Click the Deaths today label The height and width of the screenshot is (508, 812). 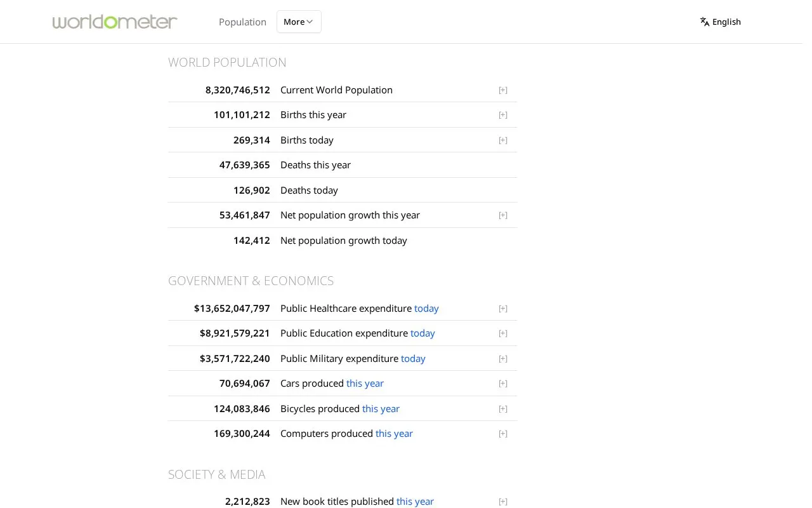(309, 190)
